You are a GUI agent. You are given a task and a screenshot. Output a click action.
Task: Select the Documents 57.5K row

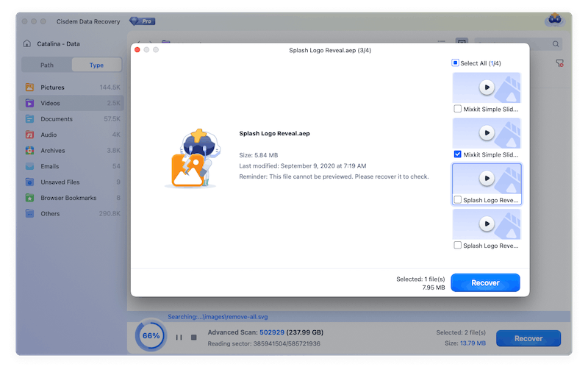(x=71, y=119)
